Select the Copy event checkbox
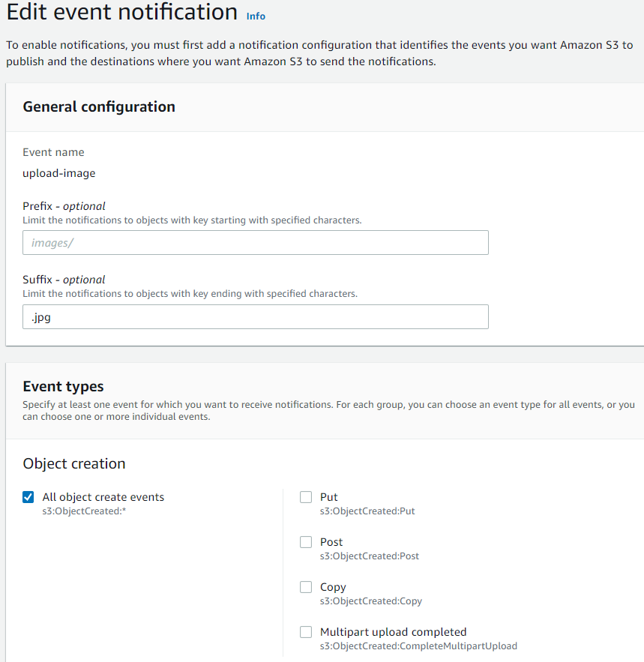644x662 pixels. tap(306, 587)
